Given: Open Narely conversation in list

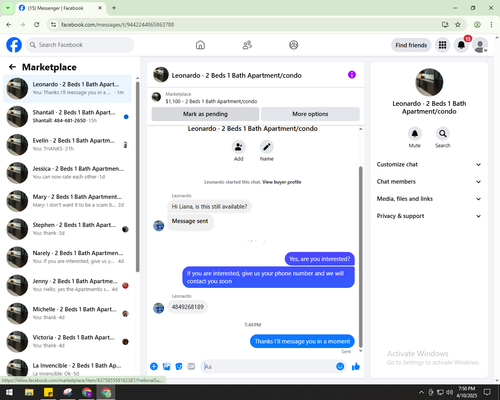Looking at the screenshot, I should click(x=68, y=257).
